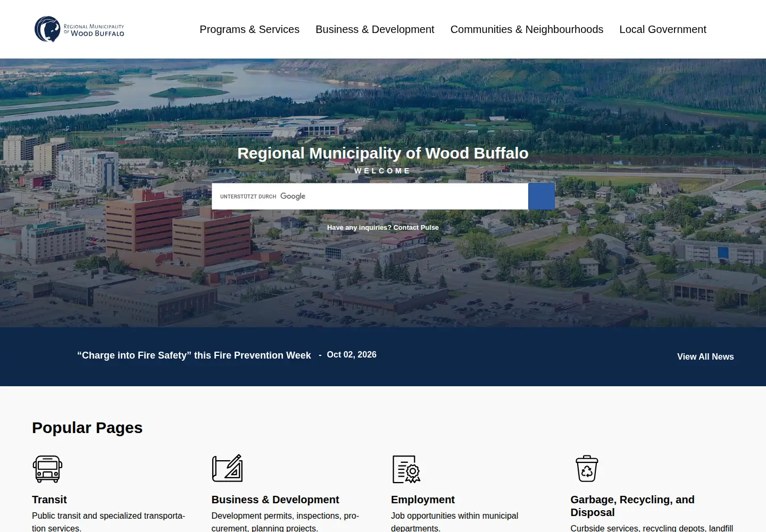This screenshot has width=766, height=532.
Task: Open the Communities & Neighbourhoods menu
Action: click(527, 29)
